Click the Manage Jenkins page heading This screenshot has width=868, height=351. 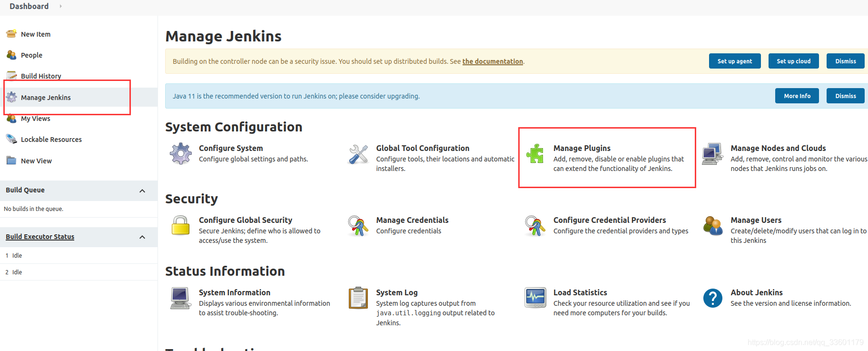223,36
